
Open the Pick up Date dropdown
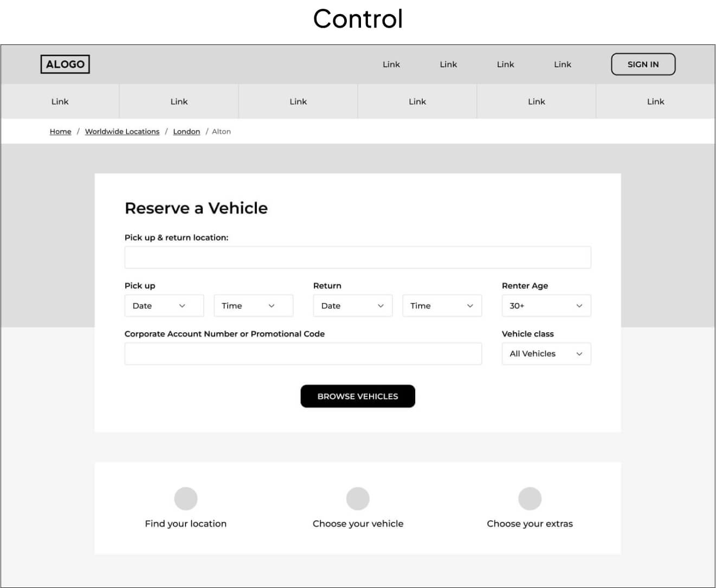pos(164,306)
